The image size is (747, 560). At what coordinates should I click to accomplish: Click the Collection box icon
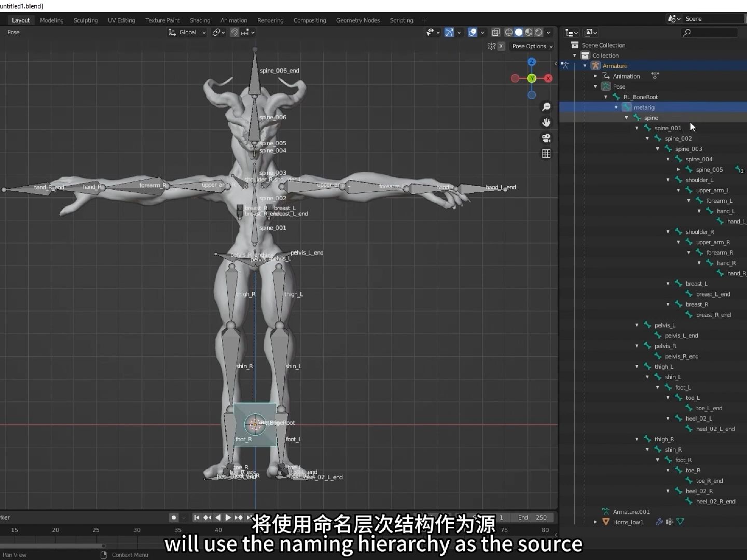point(585,55)
